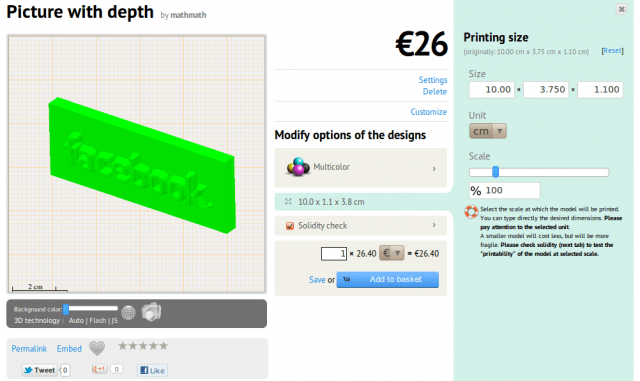Toggle the Solidity check checkbox
This screenshot has height=381, width=640.
coord(290,226)
